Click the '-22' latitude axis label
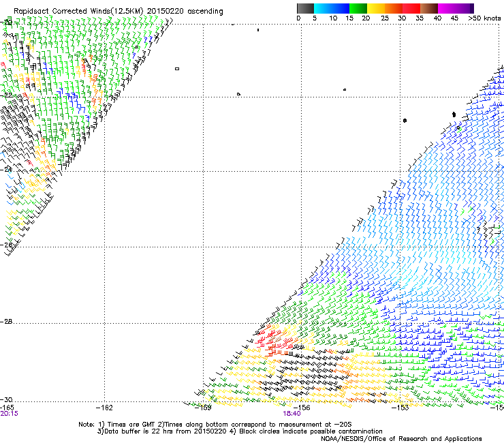Image resolution: width=504 pixels, height=443 pixels. 6,95
